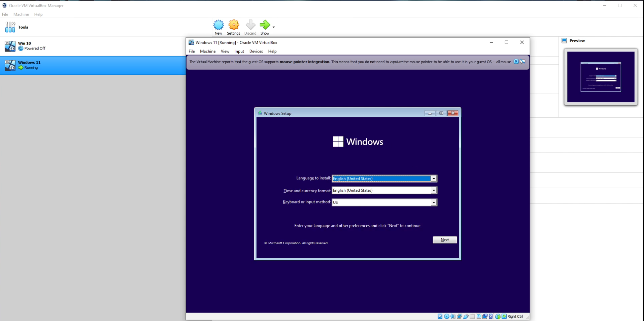The width and height of the screenshot is (644, 321).
Task: Close the Windows Setup dialog
Action: point(453,113)
